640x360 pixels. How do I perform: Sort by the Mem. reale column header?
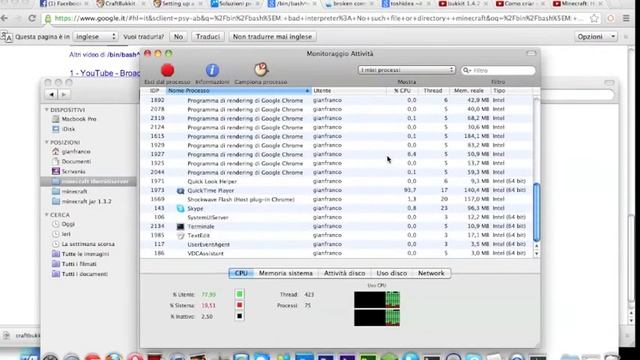[469, 91]
